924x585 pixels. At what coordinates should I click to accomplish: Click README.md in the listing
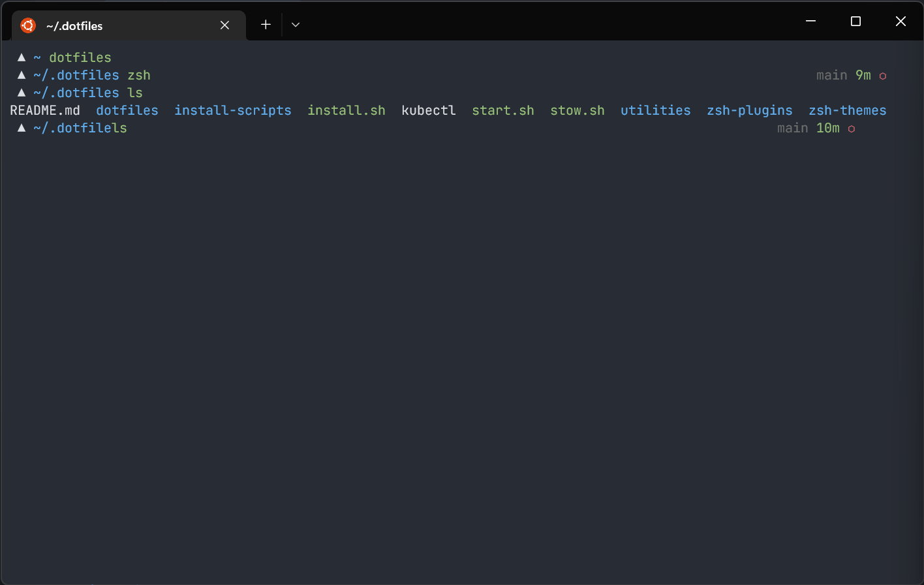[44, 110]
